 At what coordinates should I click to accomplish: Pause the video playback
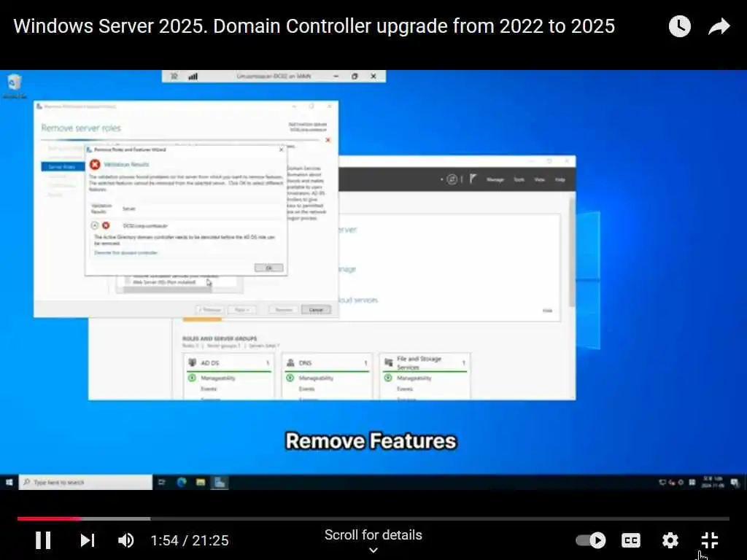click(x=43, y=540)
